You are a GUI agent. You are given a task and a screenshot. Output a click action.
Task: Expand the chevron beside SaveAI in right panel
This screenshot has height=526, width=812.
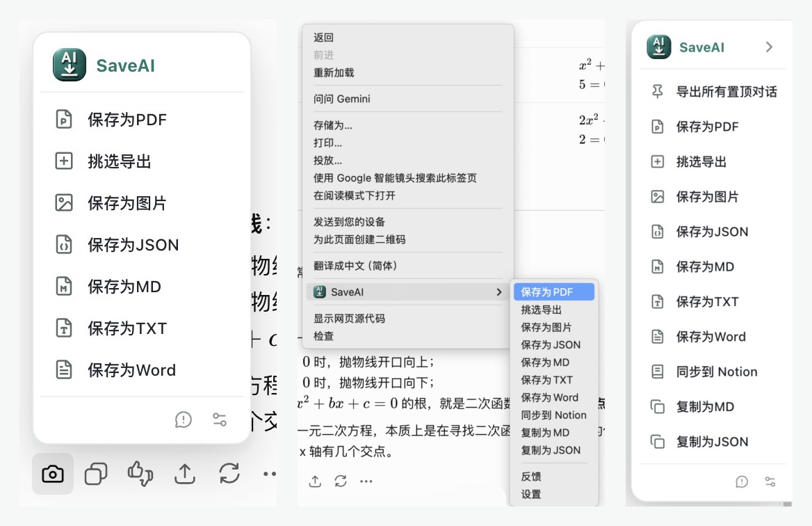tap(769, 47)
